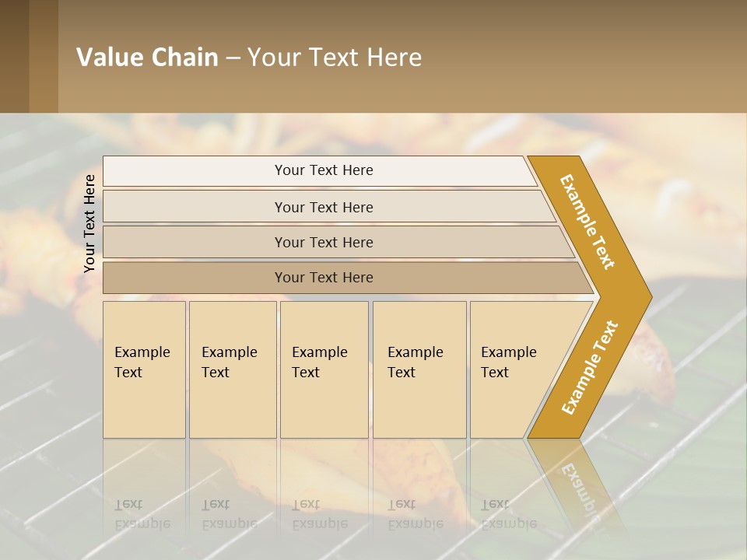Click the fourth 'Example Text' box from left
Viewport: 747px width, 560px height.
(419, 369)
